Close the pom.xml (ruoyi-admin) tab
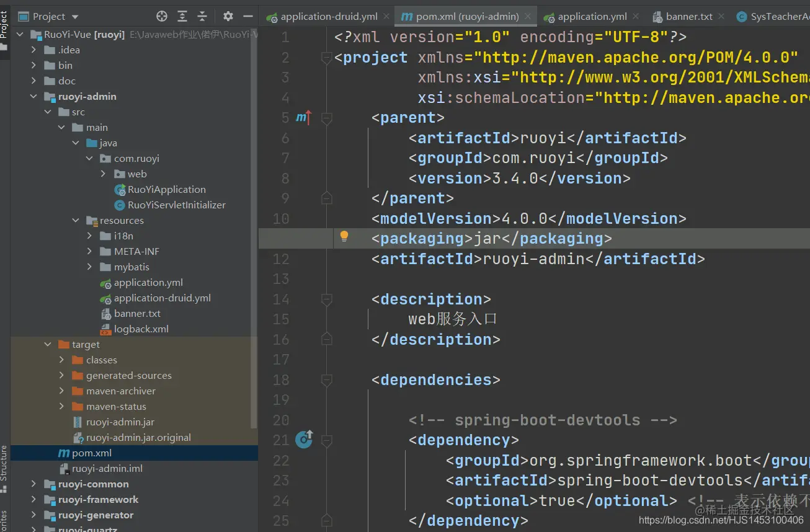This screenshot has width=810, height=532. pos(528,17)
